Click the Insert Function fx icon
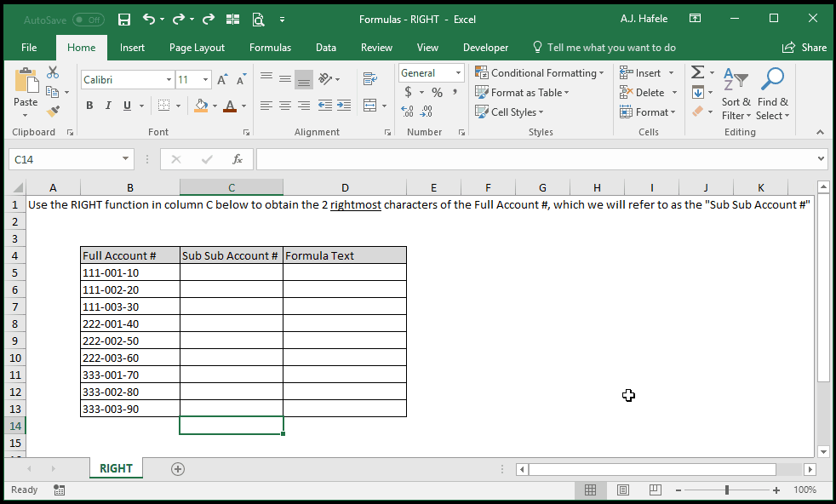The width and height of the screenshot is (836, 504). [x=238, y=159]
